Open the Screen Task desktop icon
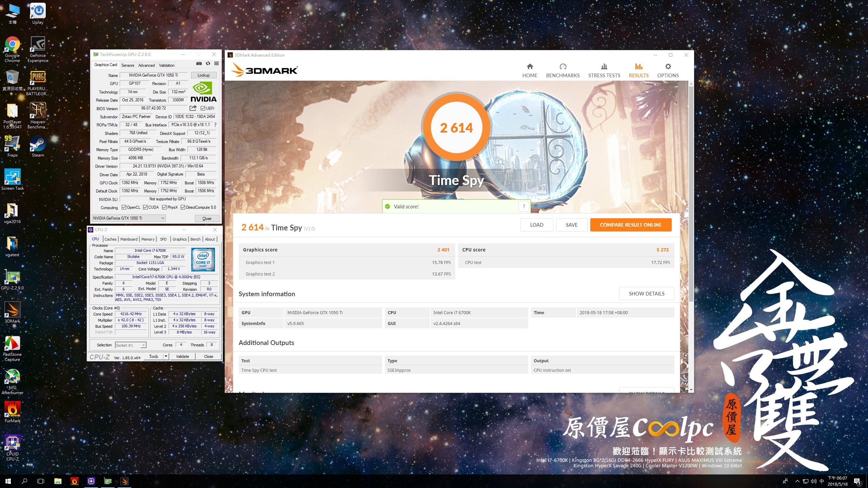868x488 pixels. click(x=12, y=179)
